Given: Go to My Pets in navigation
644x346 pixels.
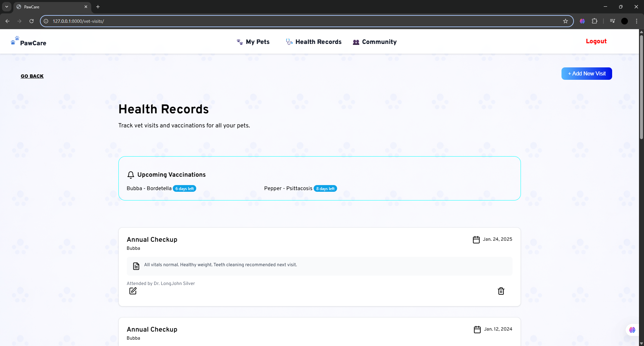Looking at the screenshot, I should (253, 42).
